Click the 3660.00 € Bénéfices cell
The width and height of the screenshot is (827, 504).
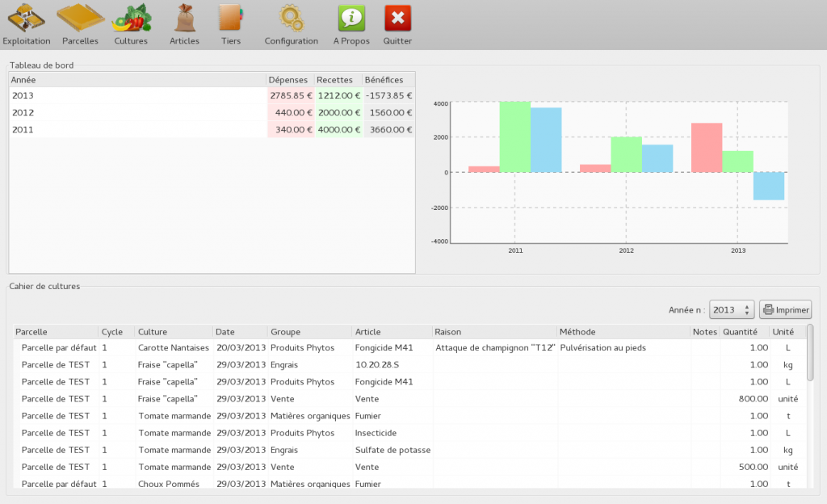[390, 130]
